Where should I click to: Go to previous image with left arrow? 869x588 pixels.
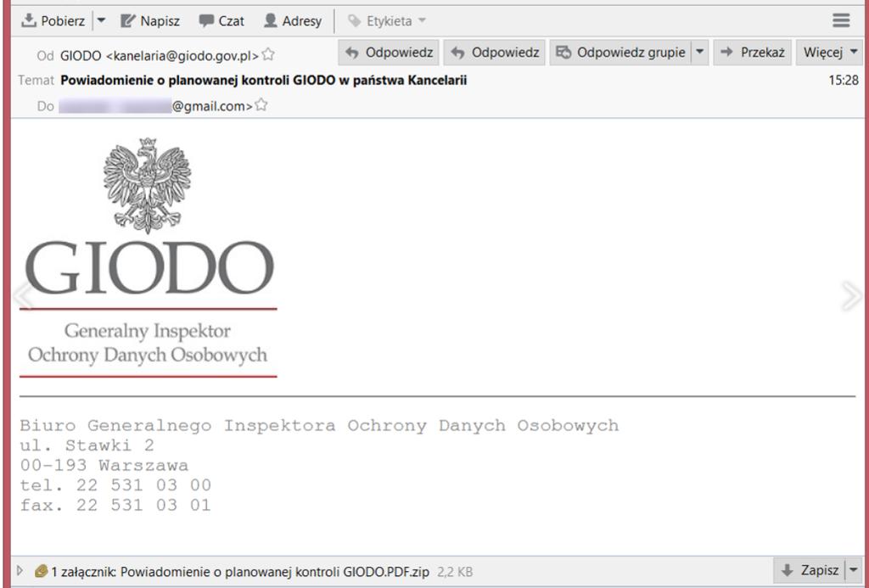23,296
